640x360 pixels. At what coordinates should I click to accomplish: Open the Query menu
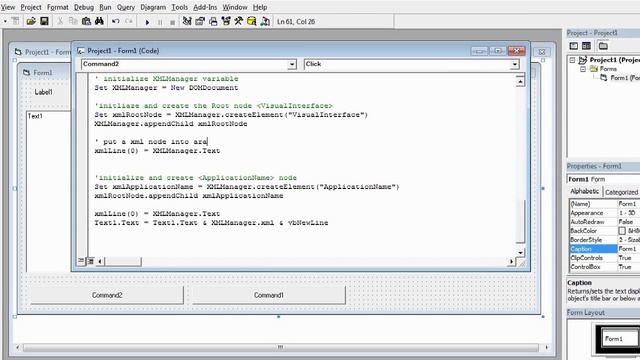[x=126, y=7]
